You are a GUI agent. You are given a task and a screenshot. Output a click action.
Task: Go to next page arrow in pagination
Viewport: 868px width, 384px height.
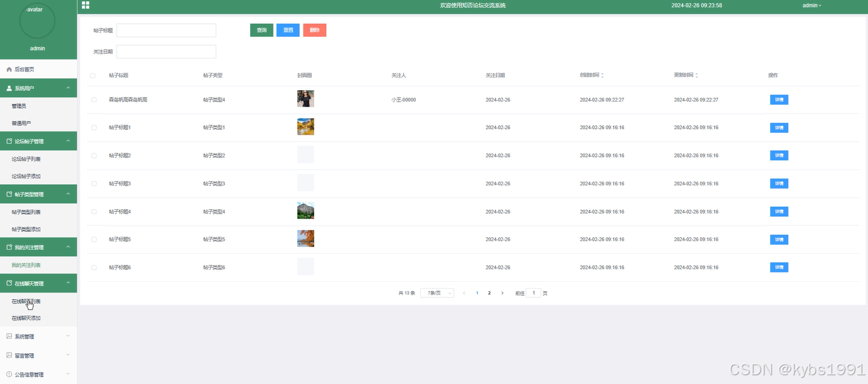click(x=502, y=293)
